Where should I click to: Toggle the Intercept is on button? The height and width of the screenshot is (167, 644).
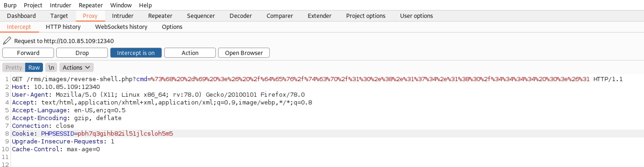(136, 53)
